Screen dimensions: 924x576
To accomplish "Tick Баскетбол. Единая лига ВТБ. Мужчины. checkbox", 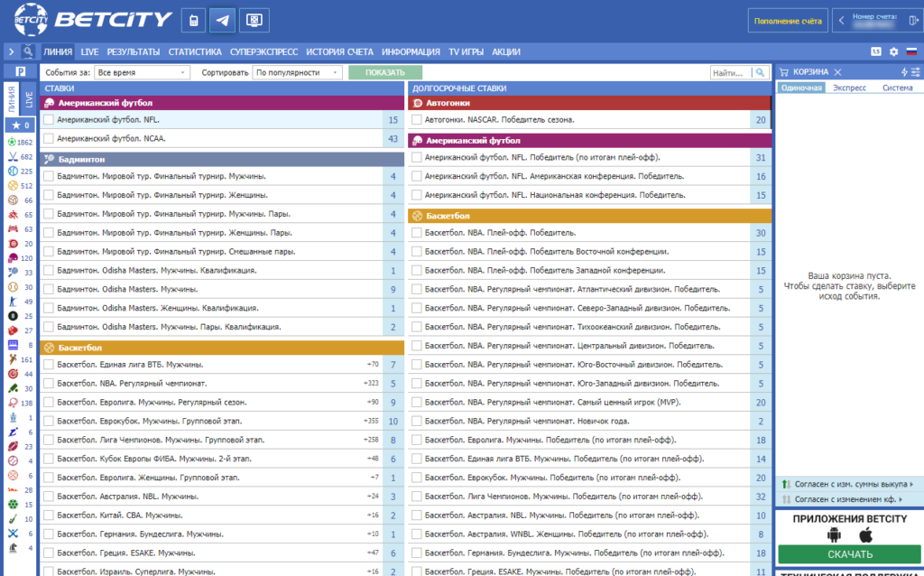I will tap(49, 365).
